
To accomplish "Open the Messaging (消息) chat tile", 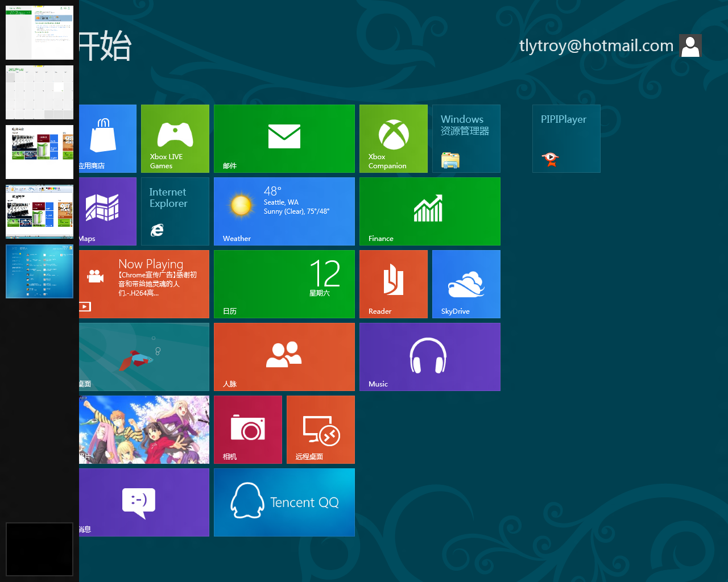I will pyautogui.click(x=144, y=502).
